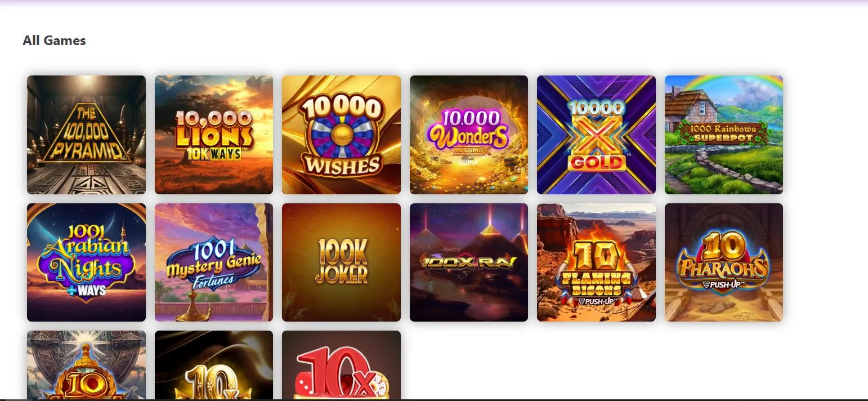This screenshot has width=868, height=401.
Task: Launch 10 Flaming Bisons Push-Up game
Action: coord(596,262)
